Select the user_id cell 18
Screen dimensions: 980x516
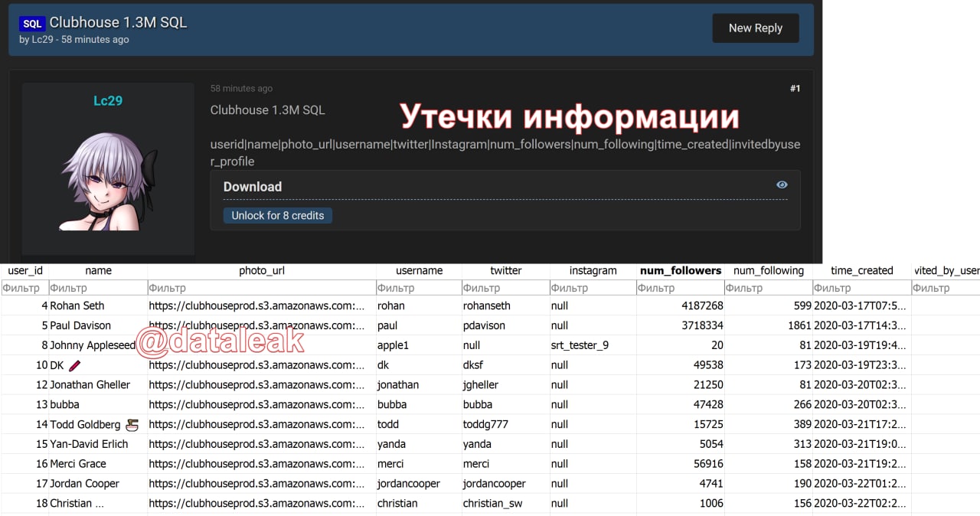point(25,504)
